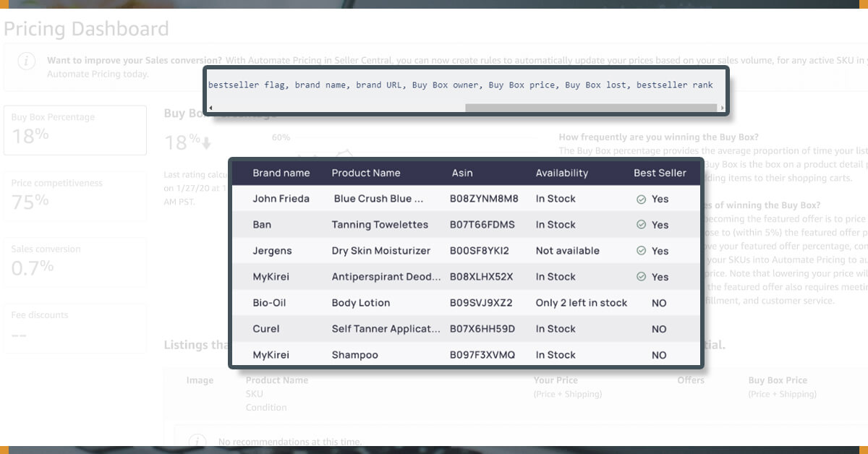Click NO in the Bio-Oil row

coord(659,303)
